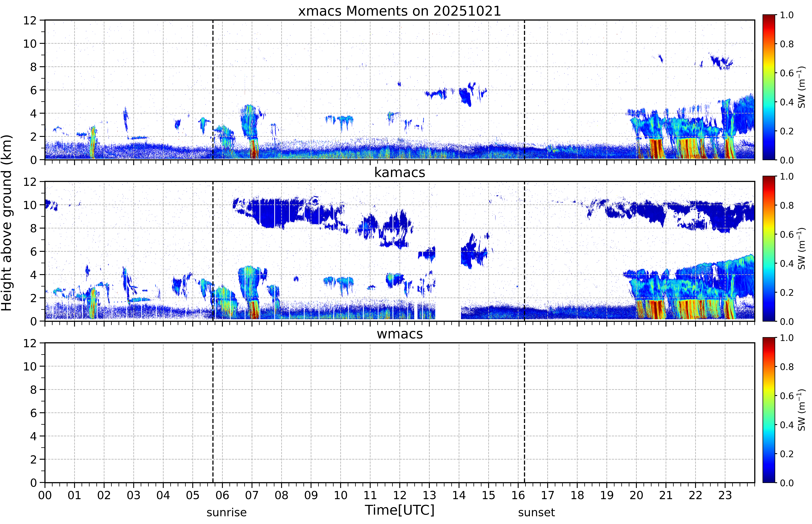This screenshot has height=524, width=812.
Task: Click the 'sunset' label below the axis
Action: pos(537,512)
